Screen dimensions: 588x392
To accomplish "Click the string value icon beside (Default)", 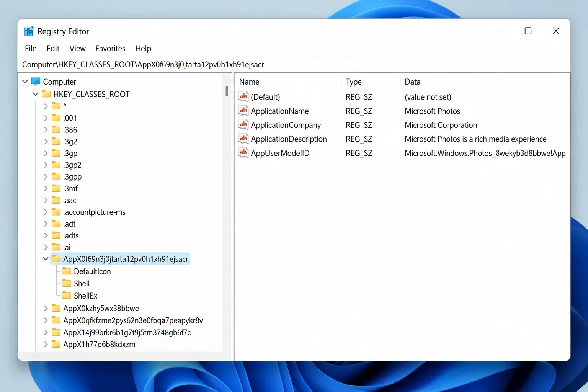I will pos(243,96).
